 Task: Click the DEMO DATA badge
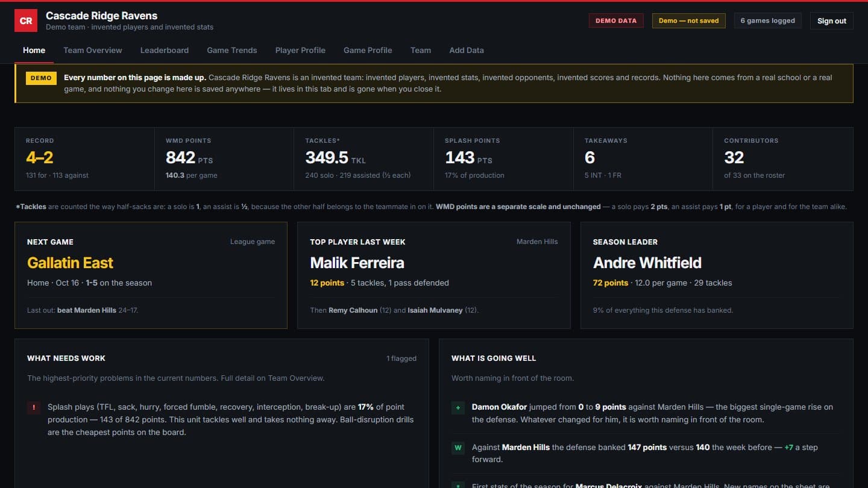pos(616,20)
